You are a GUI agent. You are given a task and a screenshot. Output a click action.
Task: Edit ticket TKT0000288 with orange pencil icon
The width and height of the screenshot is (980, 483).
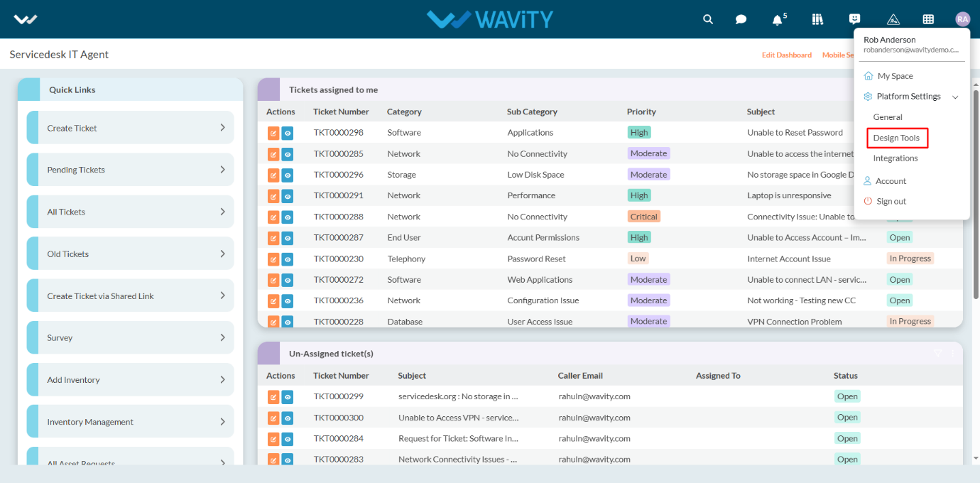pyautogui.click(x=273, y=217)
